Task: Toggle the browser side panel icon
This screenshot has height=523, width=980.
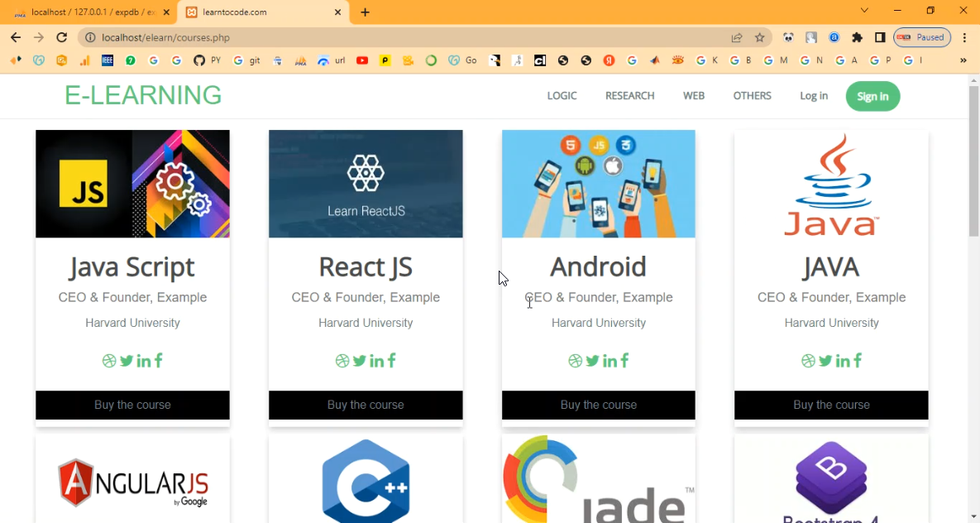Action: [880, 37]
